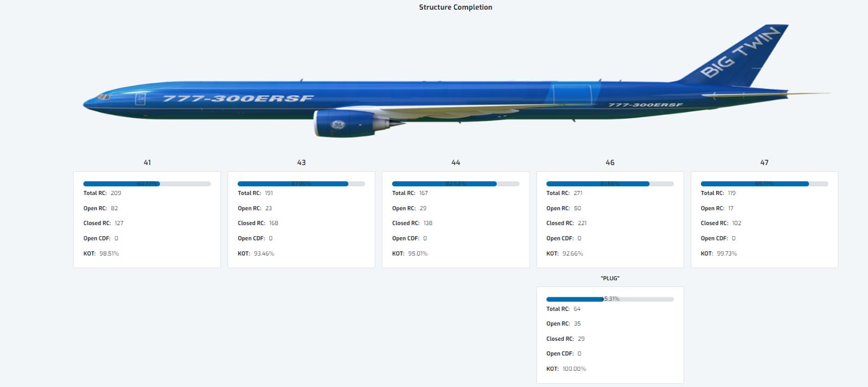The height and width of the screenshot is (387, 868).
Task: Click Total RC 167 in section 44
Action: 410,193
